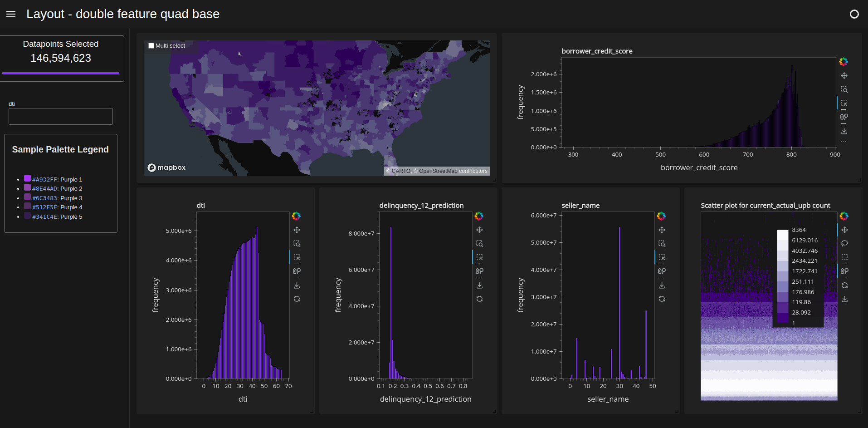Click the Purple 5 #341C4E swatch
The image size is (868, 428).
pos(27,216)
